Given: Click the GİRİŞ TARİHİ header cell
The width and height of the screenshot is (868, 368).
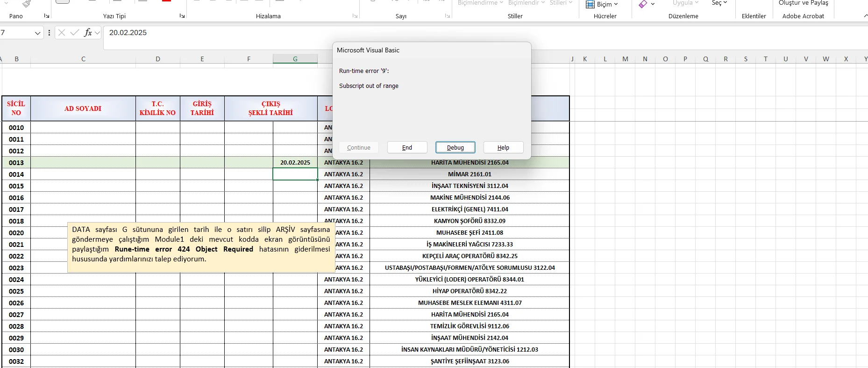Looking at the screenshot, I should (x=202, y=108).
